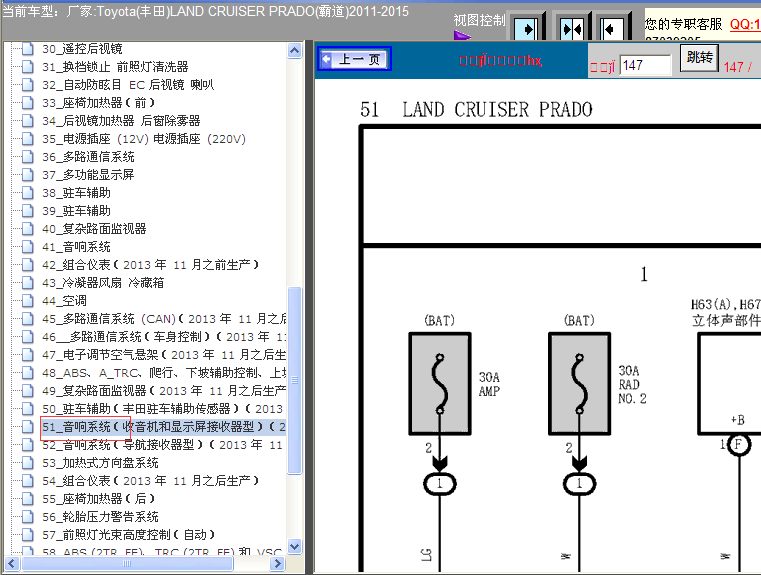The height and width of the screenshot is (575, 761).
Task: Click the 跳转 jump button
Action: (x=699, y=58)
